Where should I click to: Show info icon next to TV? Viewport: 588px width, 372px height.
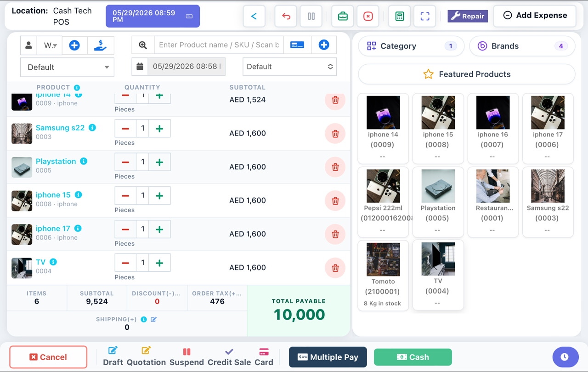point(53,262)
